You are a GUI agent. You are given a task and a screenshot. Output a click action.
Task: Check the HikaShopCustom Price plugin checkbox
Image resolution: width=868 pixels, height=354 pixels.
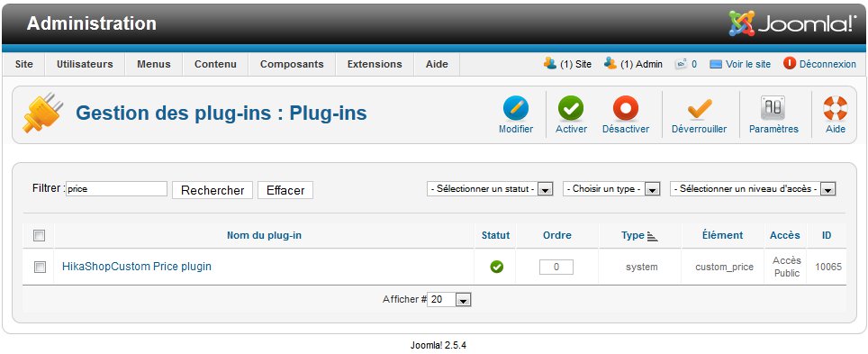pyautogui.click(x=40, y=267)
